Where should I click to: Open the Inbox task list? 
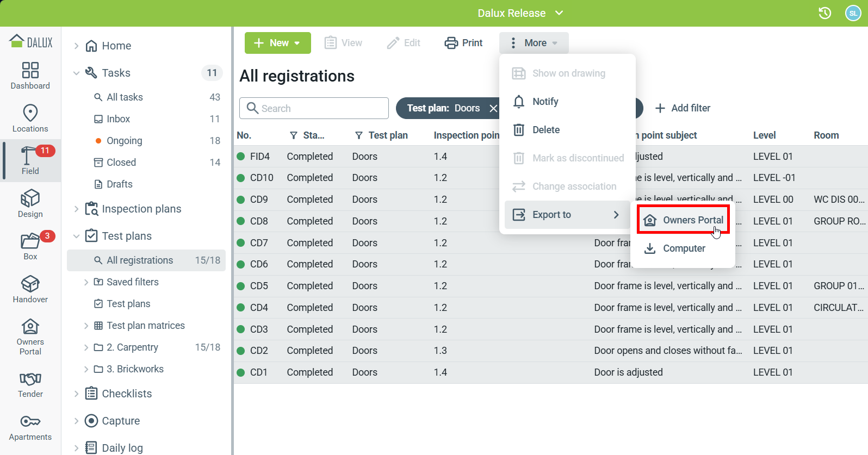click(x=146, y=119)
